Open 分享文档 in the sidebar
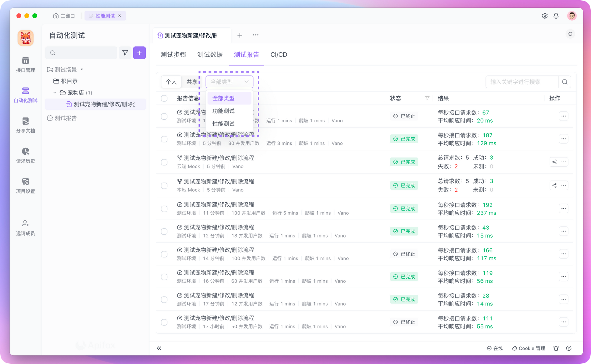This screenshot has width=591, height=364. tap(25, 125)
